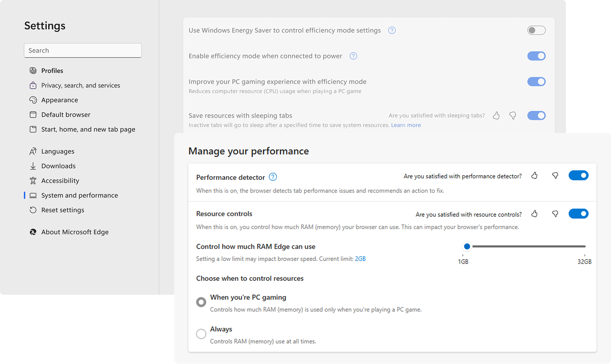Click the Settings title
Image resolution: width=611 pixels, height=364 pixels.
45,25
